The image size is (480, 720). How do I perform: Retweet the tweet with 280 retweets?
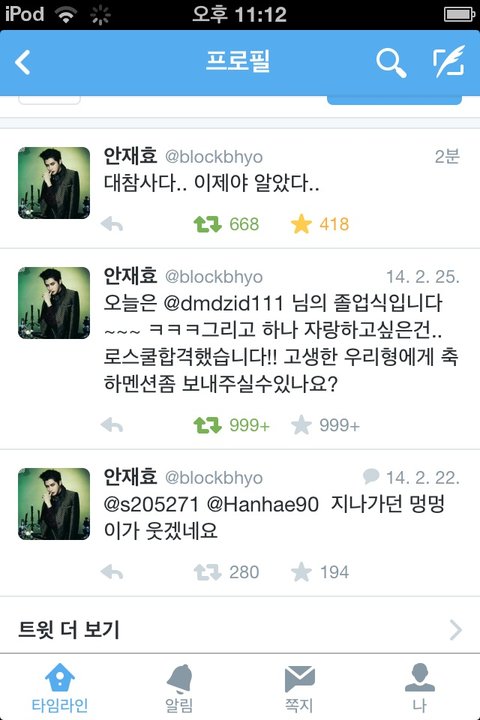tap(208, 572)
